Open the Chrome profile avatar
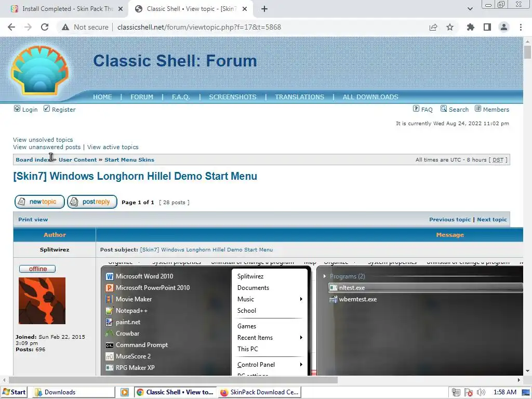 click(x=504, y=27)
